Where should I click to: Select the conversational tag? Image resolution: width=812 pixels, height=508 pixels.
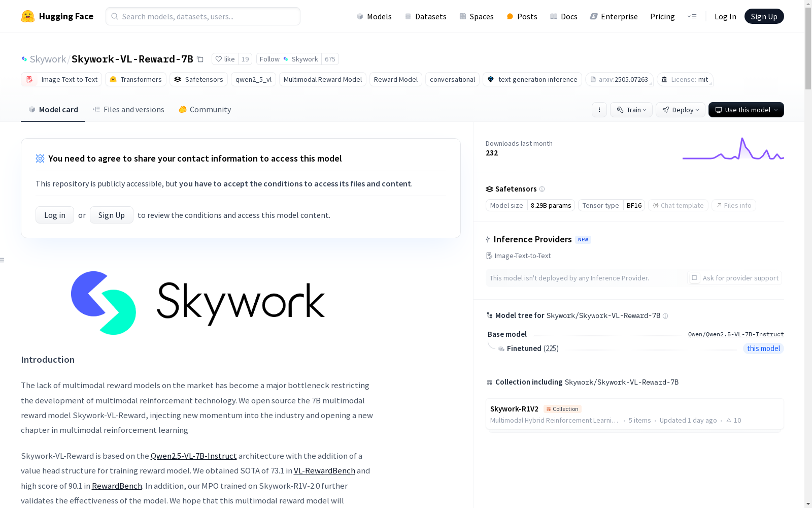pyautogui.click(x=452, y=79)
